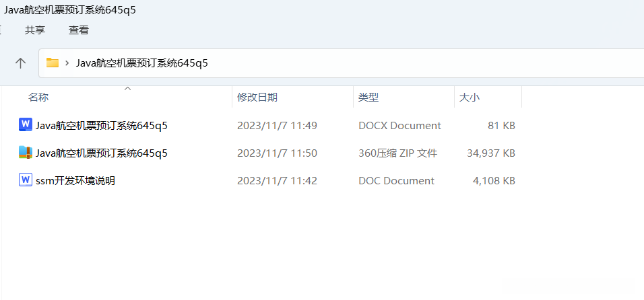Expand the address bar path chevron

pyautogui.click(x=67, y=63)
